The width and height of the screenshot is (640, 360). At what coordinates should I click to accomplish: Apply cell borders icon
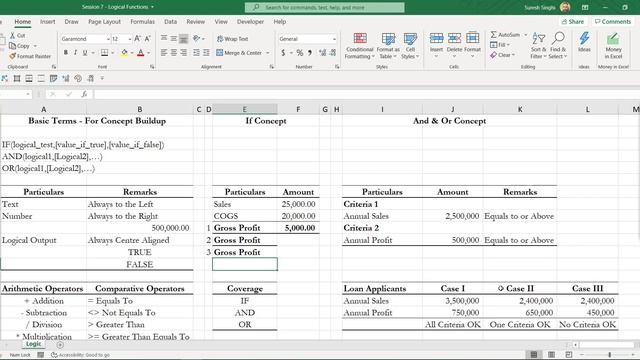tap(104, 53)
